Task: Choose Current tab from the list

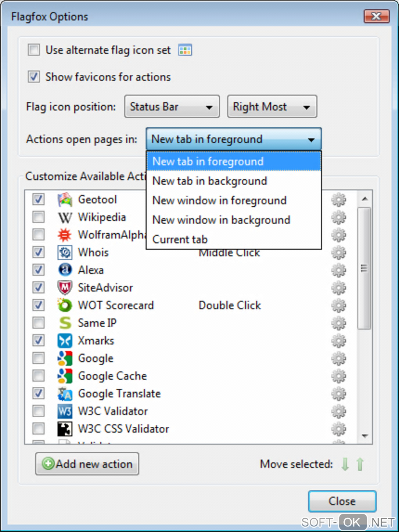Action: 180,239
